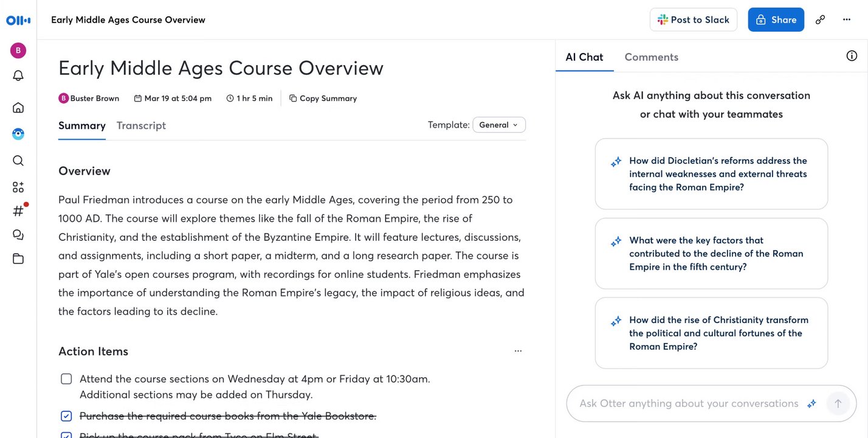Switch to the Comments tab
868x438 pixels.
651,57
